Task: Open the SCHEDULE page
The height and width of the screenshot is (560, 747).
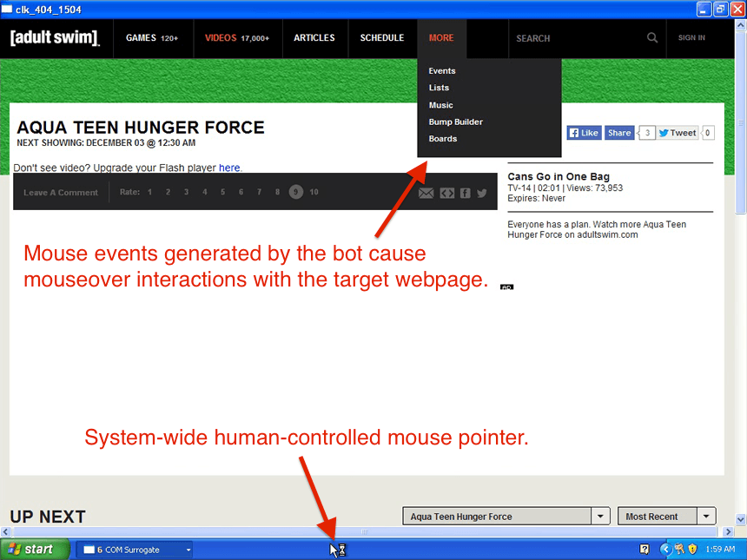Action: click(382, 38)
